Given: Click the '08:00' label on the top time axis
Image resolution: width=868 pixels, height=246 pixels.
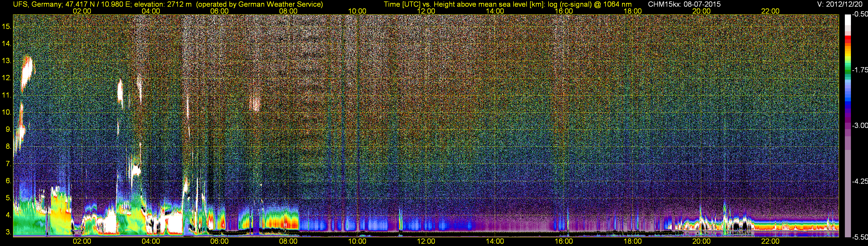Looking at the screenshot, I should [x=288, y=11].
